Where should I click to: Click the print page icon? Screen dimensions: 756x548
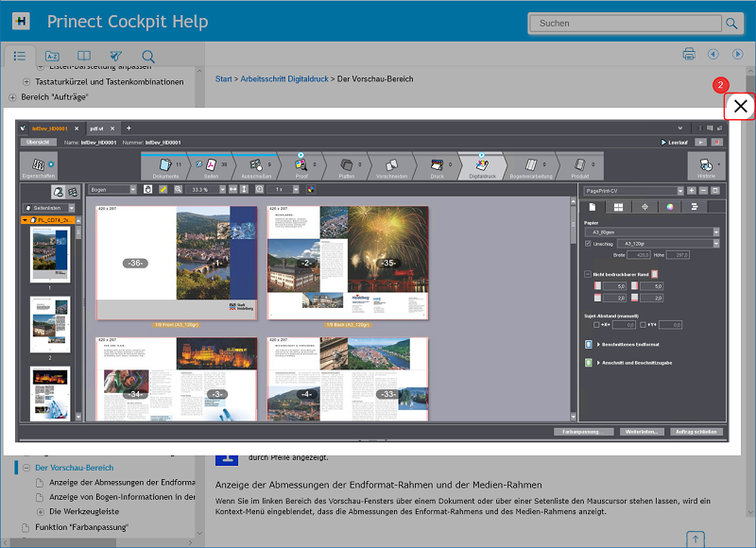pos(689,55)
